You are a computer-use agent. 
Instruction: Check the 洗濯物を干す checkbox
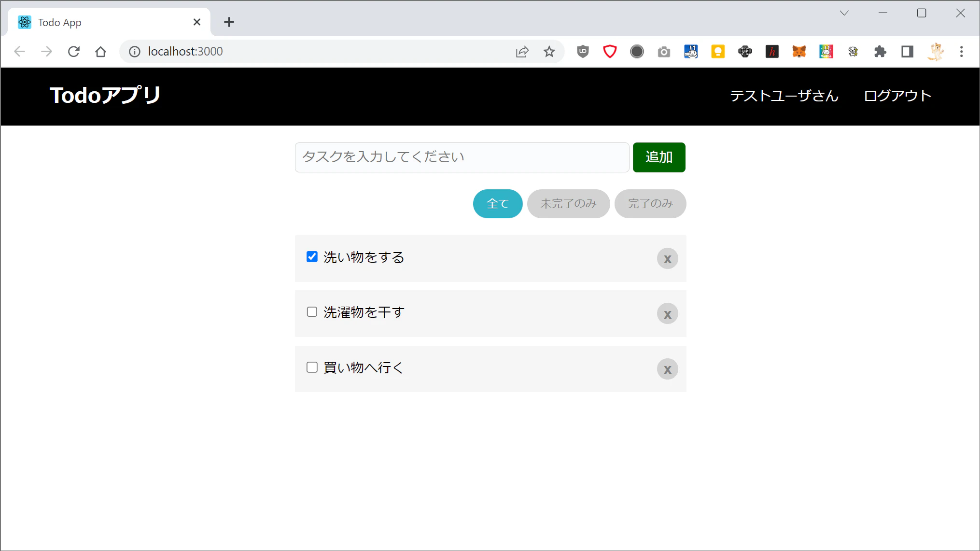pos(312,312)
